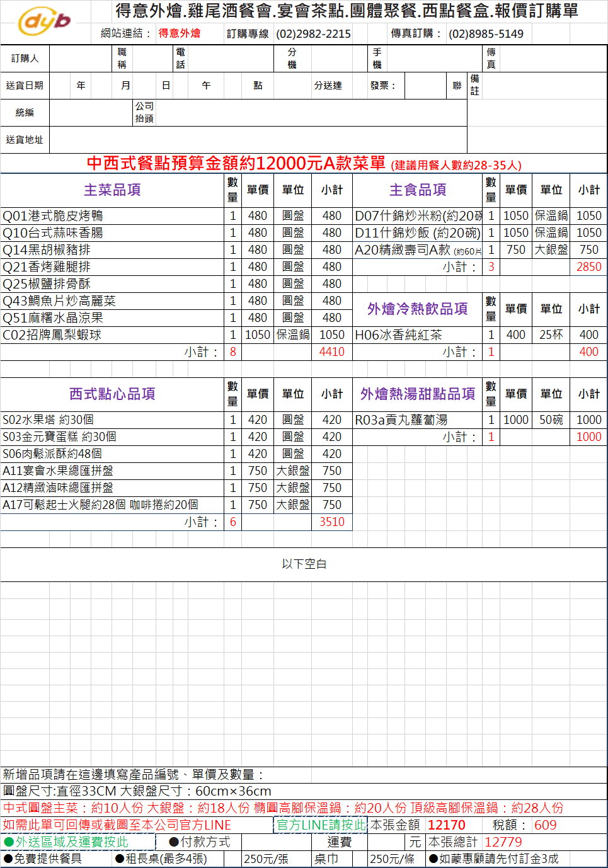Select the Q21香烤雞腿排 item
The width and height of the screenshot is (608, 868).
113,267
